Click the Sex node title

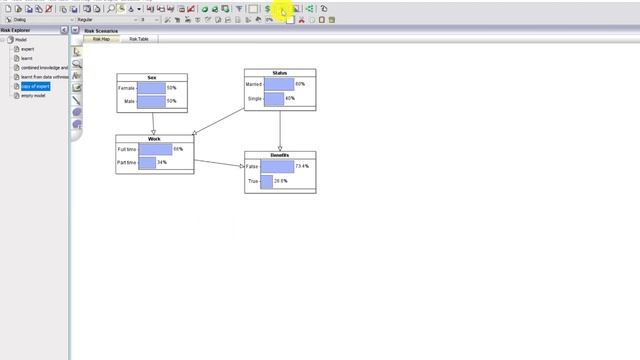click(x=152, y=78)
